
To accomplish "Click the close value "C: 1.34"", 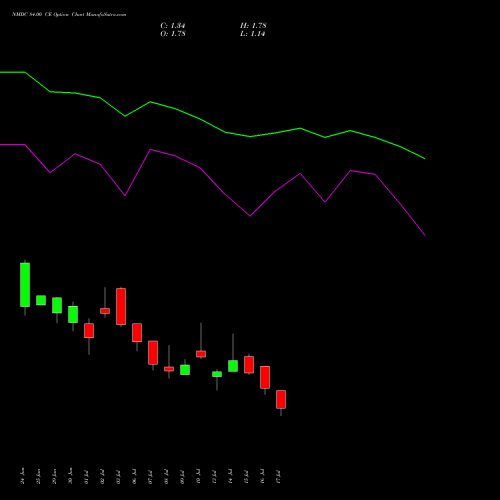I will coord(173,26).
